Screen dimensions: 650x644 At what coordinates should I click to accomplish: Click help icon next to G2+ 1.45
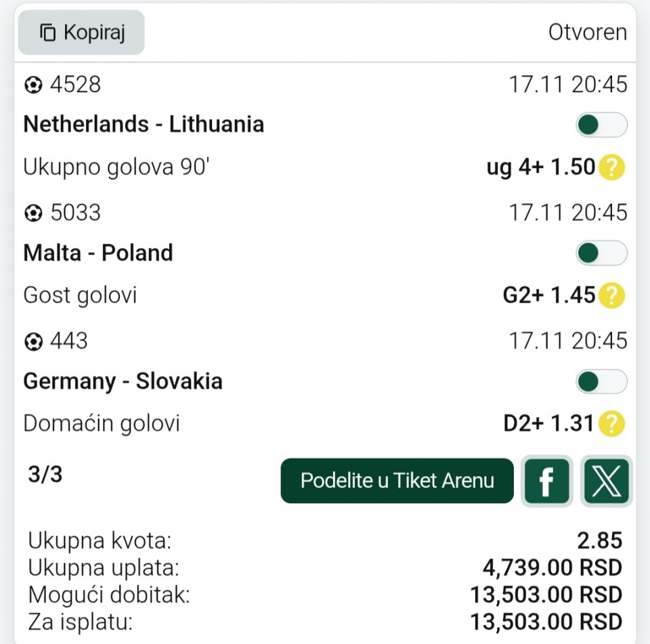tap(612, 295)
